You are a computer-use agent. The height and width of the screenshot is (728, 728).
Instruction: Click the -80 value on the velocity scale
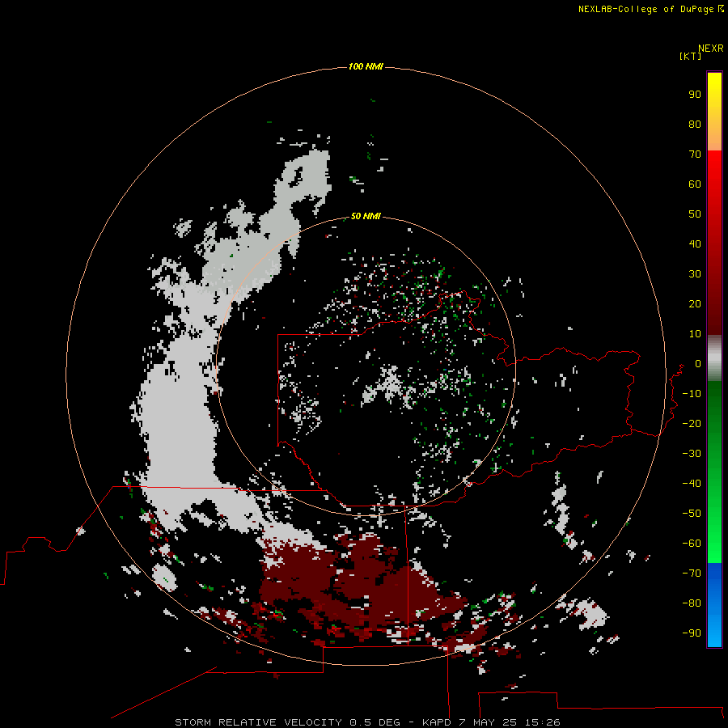[x=692, y=603]
